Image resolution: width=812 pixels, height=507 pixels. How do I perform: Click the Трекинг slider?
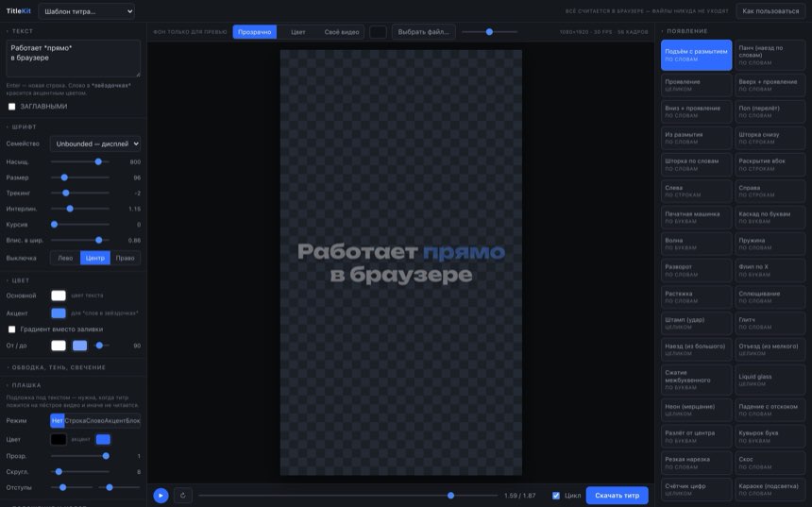click(x=80, y=194)
